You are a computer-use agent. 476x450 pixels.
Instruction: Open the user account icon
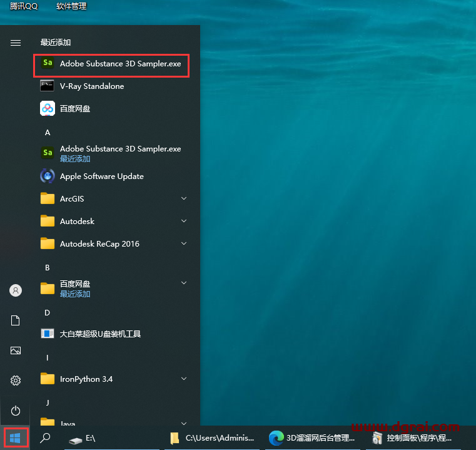[x=16, y=290]
